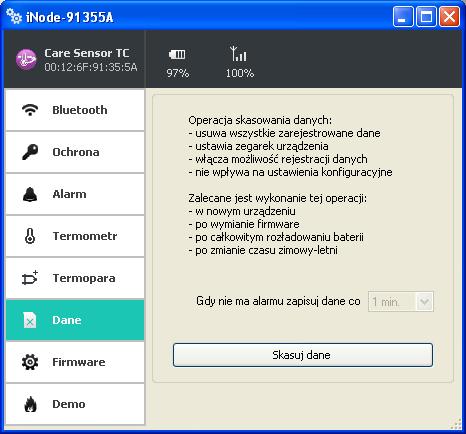The height and width of the screenshot is (434, 466).
Task: Click the line "Operacja skasowania danych:"
Action: click(x=260, y=120)
